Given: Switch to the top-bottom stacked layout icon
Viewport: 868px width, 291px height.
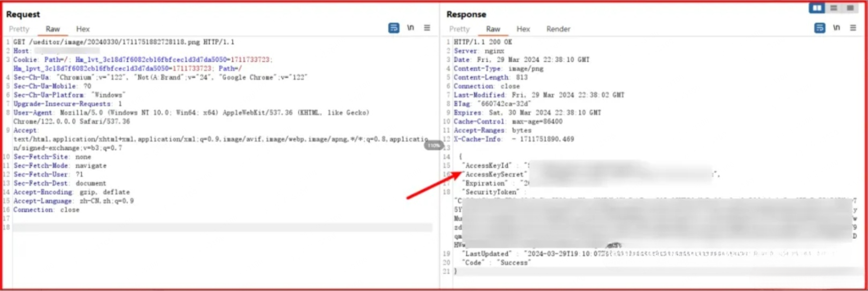Looking at the screenshot, I should [834, 8].
